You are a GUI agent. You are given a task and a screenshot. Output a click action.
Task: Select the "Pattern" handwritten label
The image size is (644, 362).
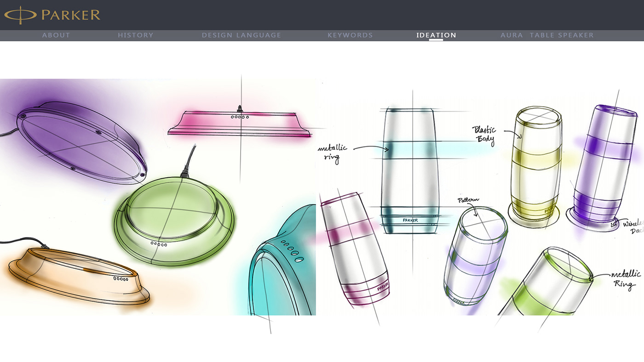click(468, 201)
